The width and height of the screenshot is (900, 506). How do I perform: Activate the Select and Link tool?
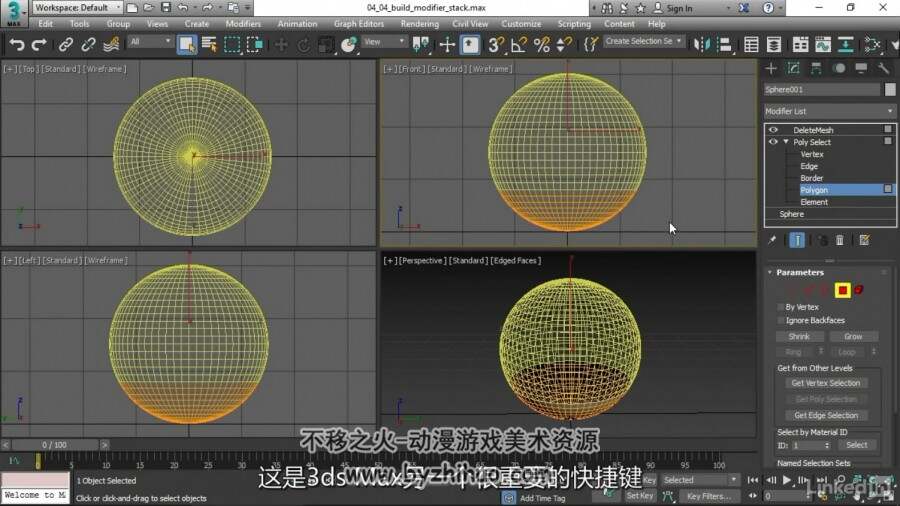[x=66, y=44]
